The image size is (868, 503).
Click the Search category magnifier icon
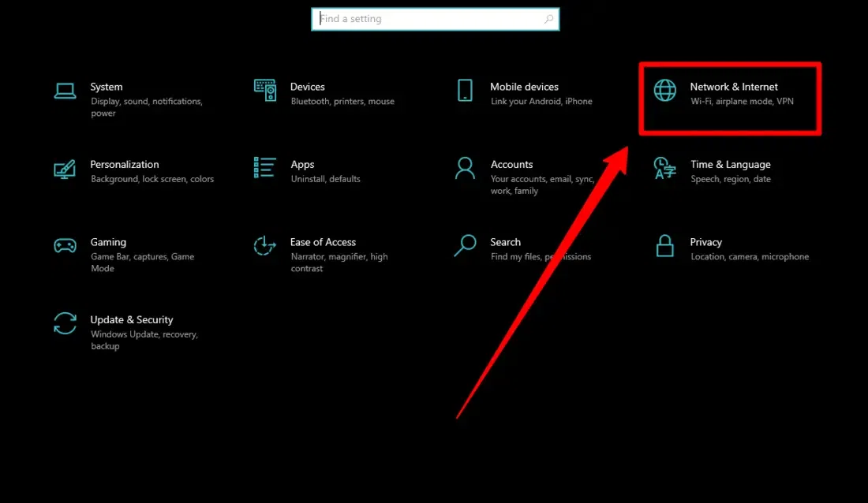click(x=465, y=246)
